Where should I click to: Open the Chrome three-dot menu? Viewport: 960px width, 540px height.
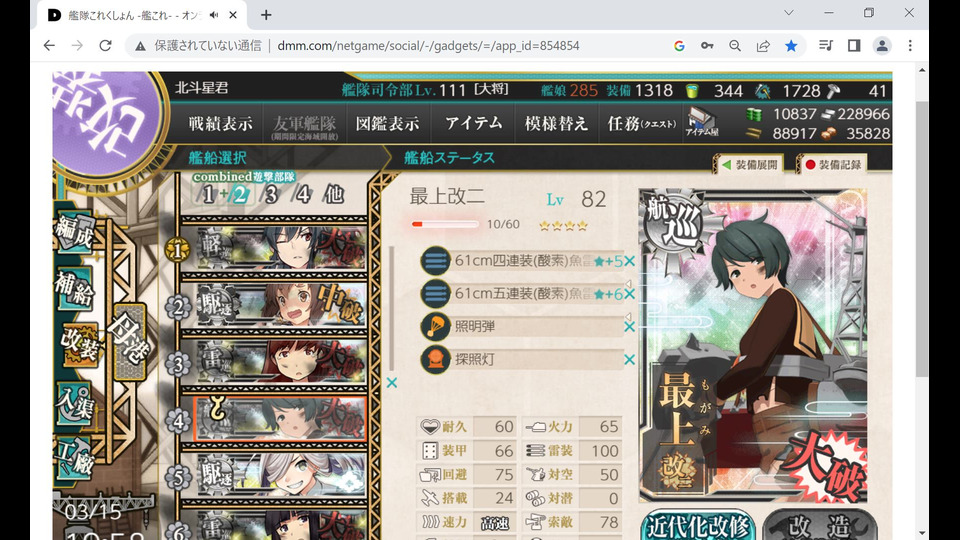tap(910, 46)
